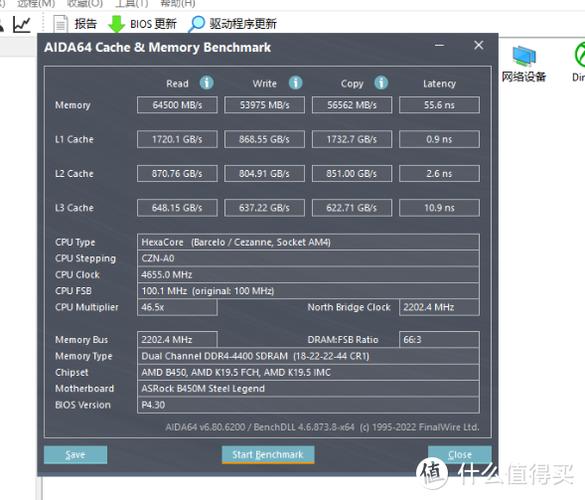Minimize the Cache & Memory Benchmark window
585x500 pixels.
[439, 46]
